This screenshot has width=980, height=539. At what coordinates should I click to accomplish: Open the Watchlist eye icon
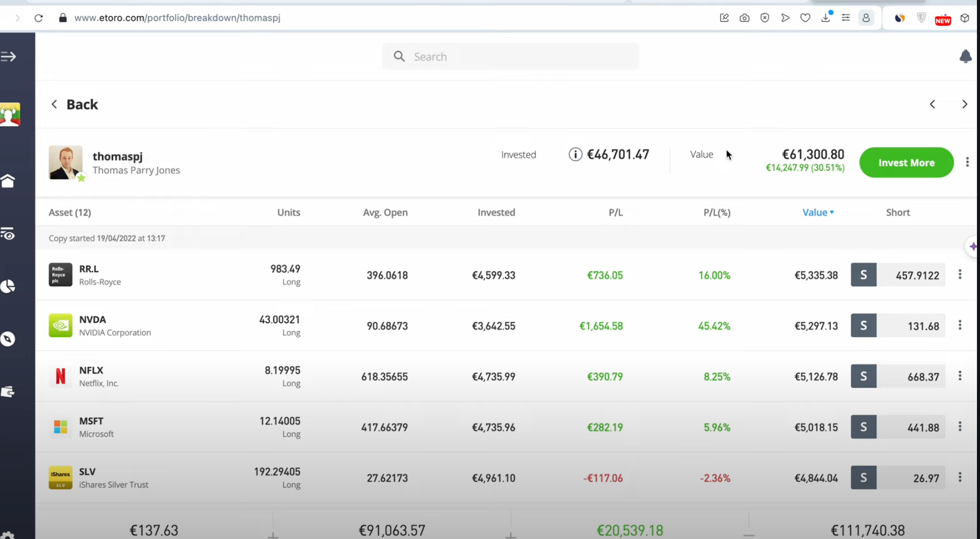point(8,234)
